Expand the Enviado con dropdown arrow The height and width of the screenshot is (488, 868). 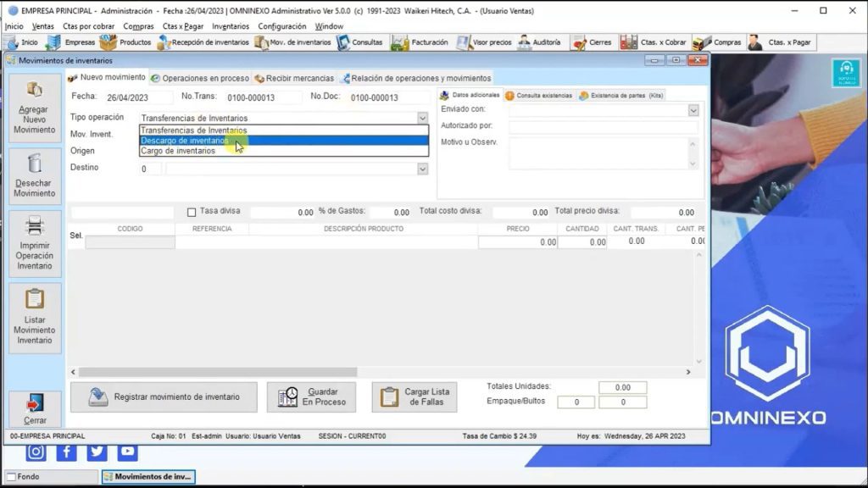(693, 111)
